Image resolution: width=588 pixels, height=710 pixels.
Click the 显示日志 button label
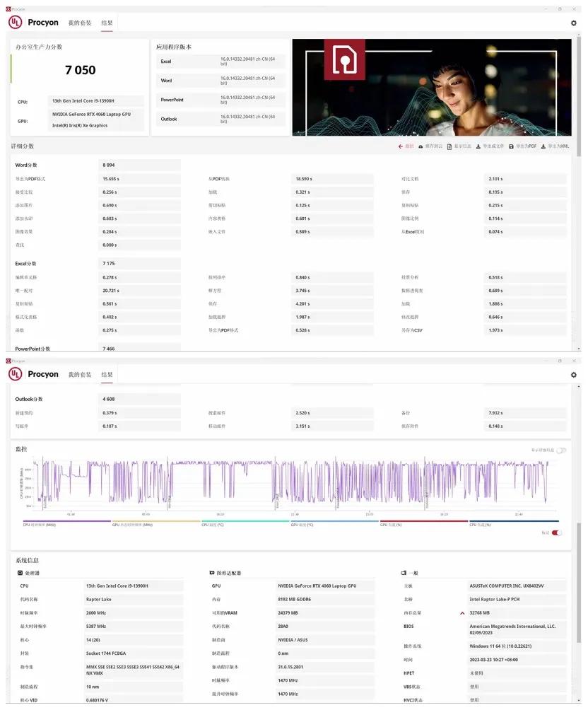click(463, 146)
